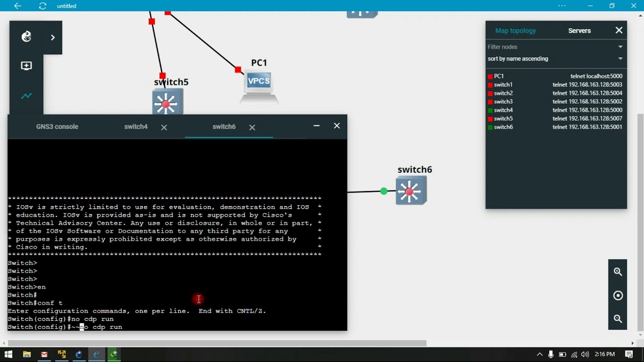Click telnet 192.168.163.128:5007 address
This screenshot has height=362, width=644.
click(587, 119)
